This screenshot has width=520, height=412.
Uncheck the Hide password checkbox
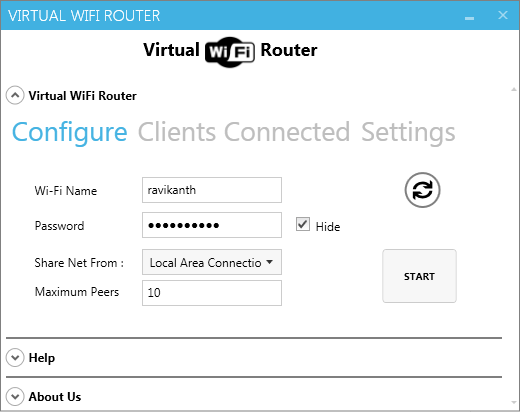tap(303, 224)
